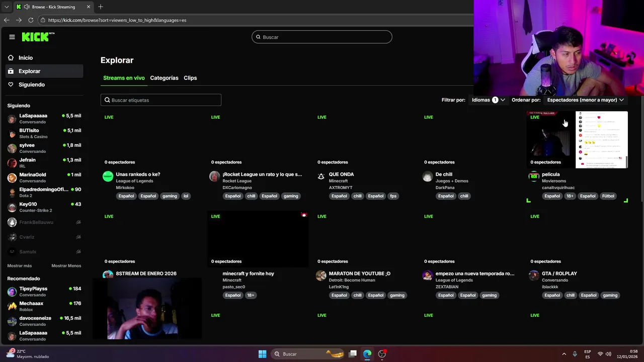
Task: Open the minecraft y fornite hoy thumbnail
Action: click(257, 239)
